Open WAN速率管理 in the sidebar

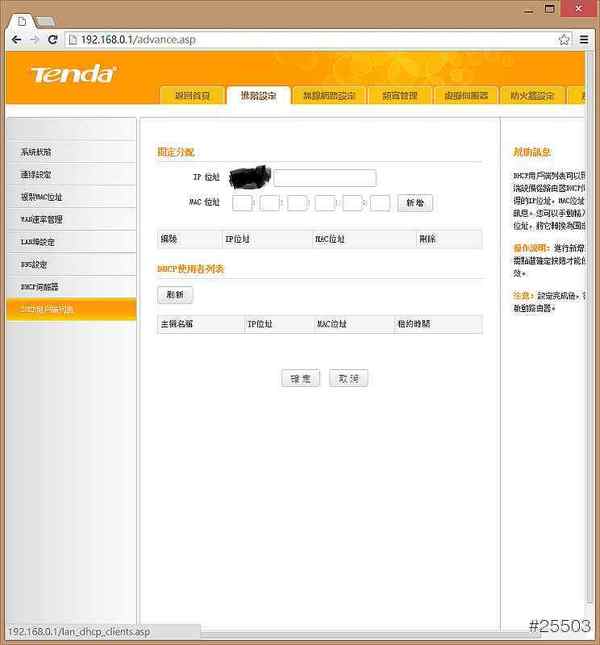coord(72,219)
